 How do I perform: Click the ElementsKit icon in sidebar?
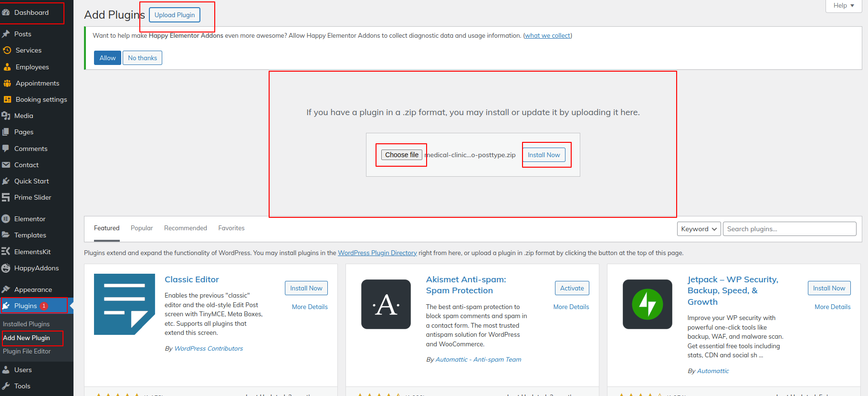pyautogui.click(x=6, y=252)
